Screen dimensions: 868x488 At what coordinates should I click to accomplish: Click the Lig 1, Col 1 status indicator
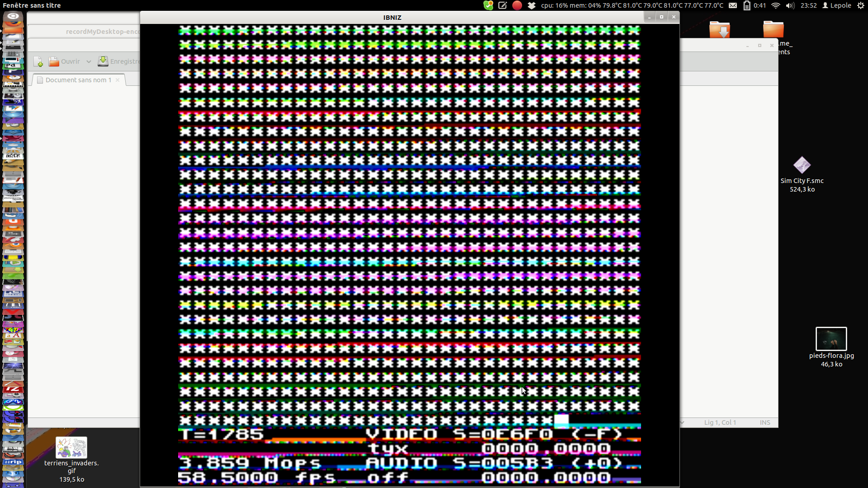click(x=720, y=422)
